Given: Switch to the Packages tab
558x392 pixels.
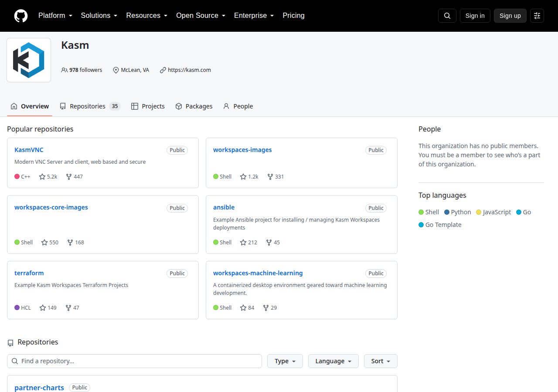Looking at the screenshot, I should [x=194, y=106].
